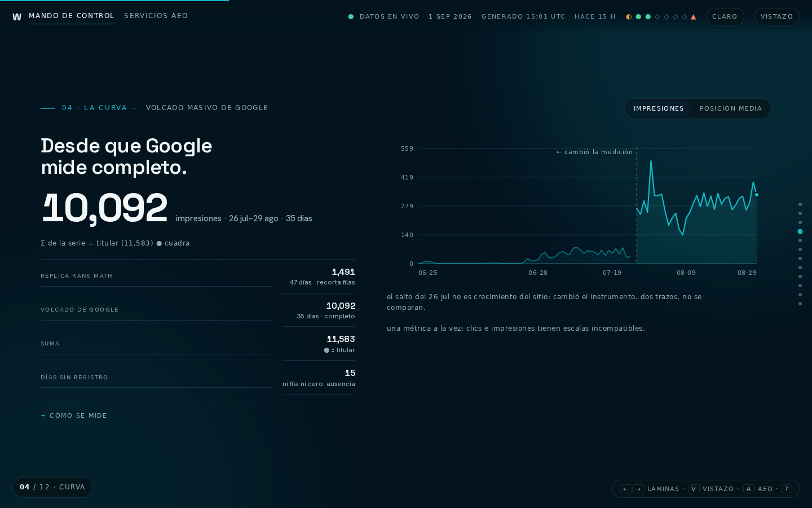The width and height of the screenshot is (812, 508).
Task: Go to previous slide with left arrow key
Action: point(625,489)
